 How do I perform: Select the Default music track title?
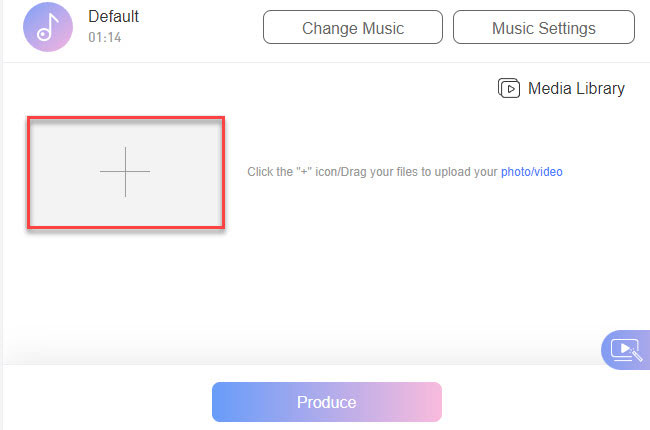coord(114,17)
